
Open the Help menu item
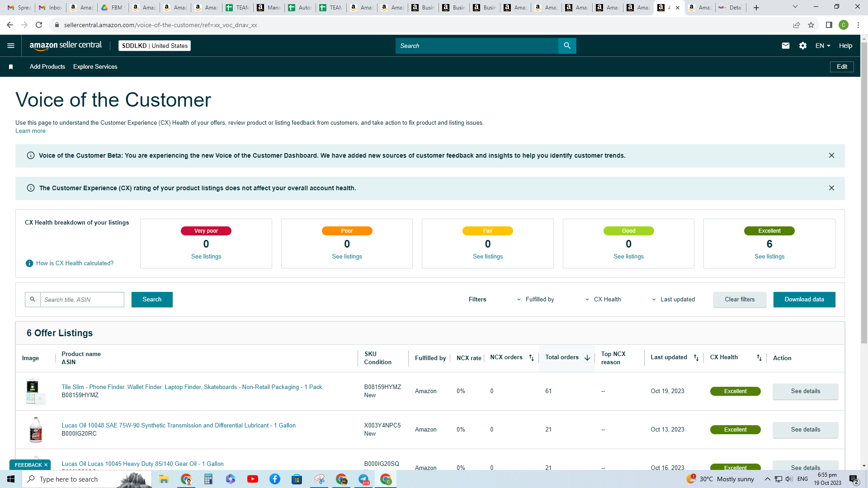tap(846, 46)
